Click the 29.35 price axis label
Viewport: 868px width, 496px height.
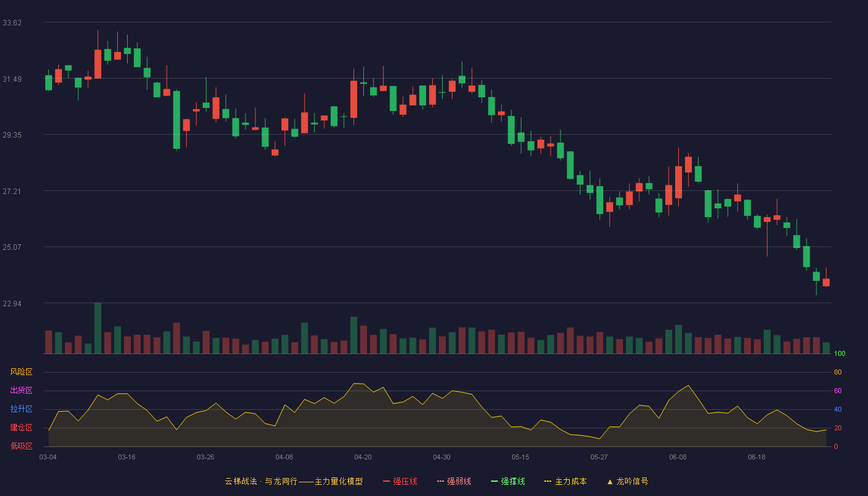point(12,135)
